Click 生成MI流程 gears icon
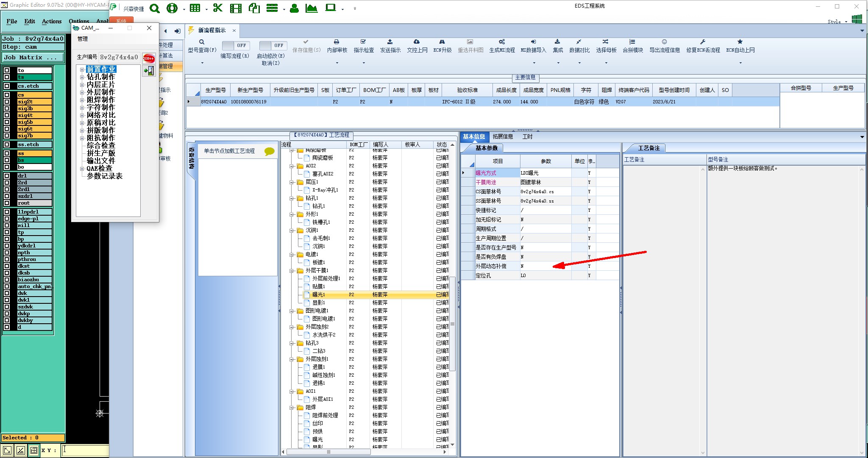Image resolution: width=868 pixels, height=458 pixels. click(x=502, y=42)
